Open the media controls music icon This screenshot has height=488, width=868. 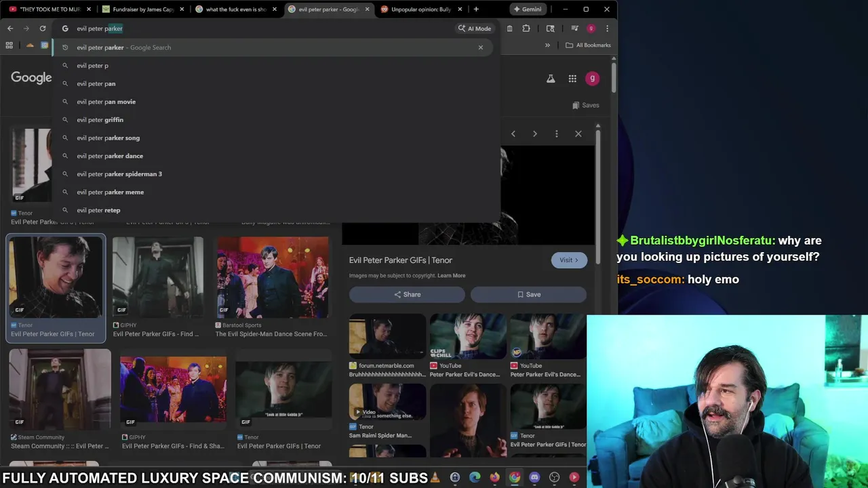[x=574, y=28]
